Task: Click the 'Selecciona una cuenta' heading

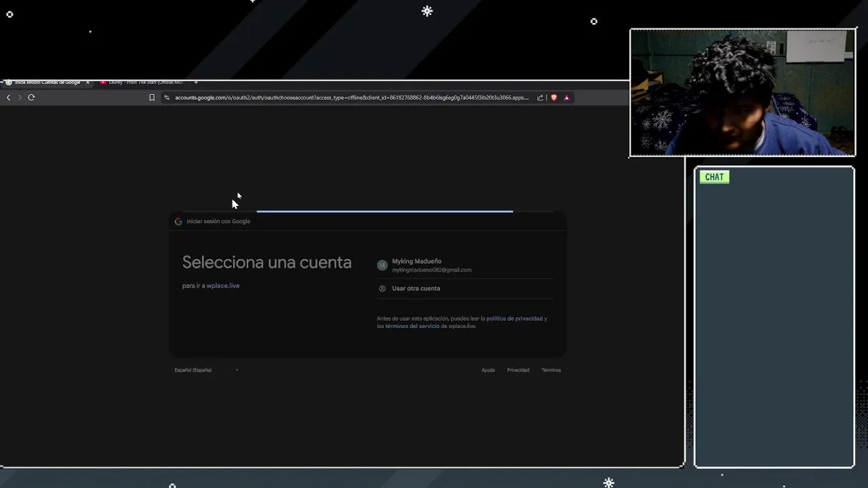Action: [267, 262]
